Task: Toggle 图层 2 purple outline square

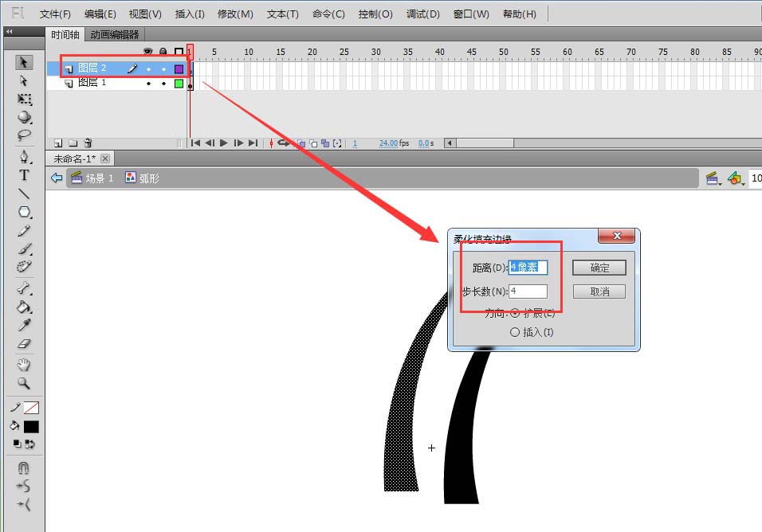Action: (179, 69)
